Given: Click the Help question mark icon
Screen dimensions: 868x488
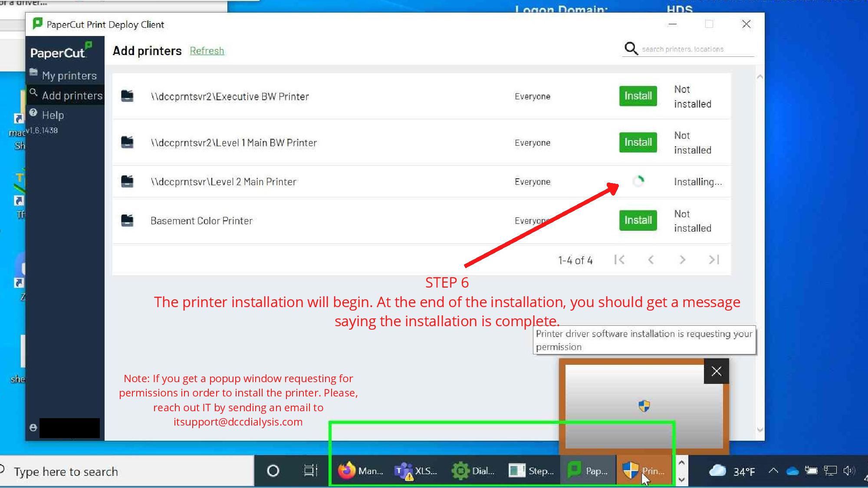Looking at the screenshot, I should coord(33,113).
